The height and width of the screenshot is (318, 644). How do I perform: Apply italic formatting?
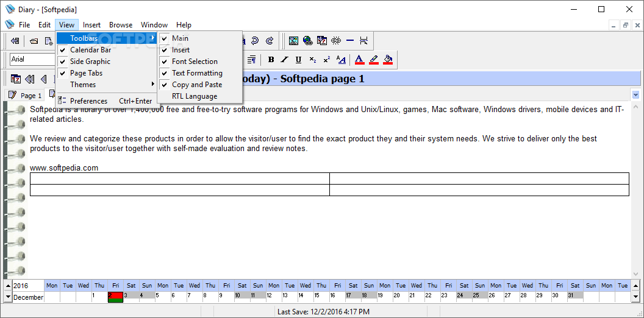pyautogui.click(x=284, y=60)
